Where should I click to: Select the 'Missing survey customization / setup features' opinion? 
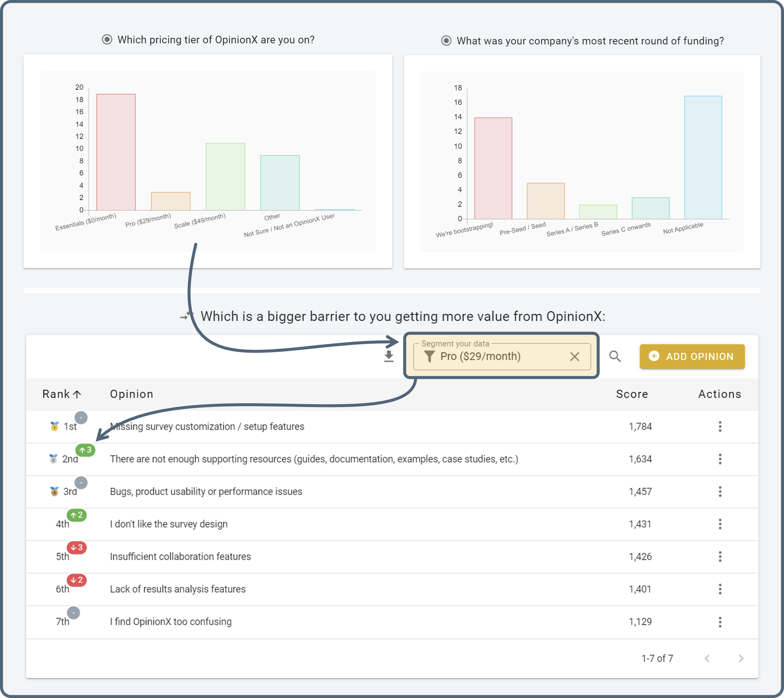pyautogui.click(x=207, y=426)
